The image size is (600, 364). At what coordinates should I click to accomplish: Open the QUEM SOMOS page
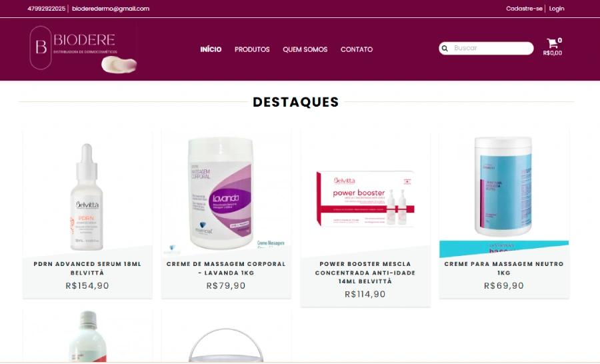305,49
